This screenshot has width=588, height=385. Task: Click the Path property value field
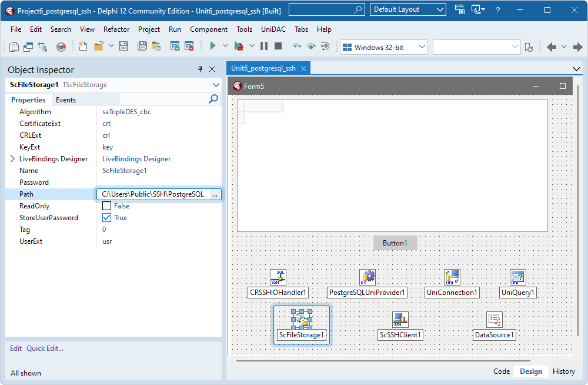coord(153,194)
